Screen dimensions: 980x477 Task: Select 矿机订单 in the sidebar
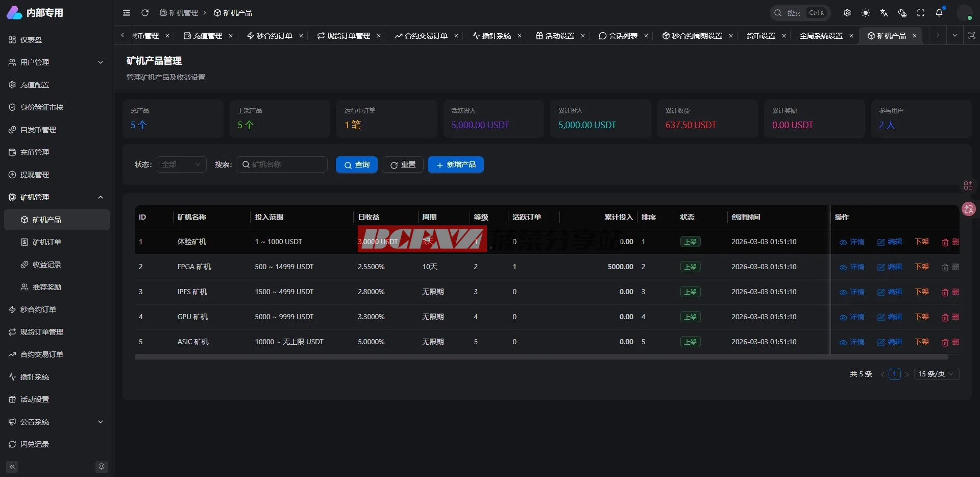pos(47,242)
